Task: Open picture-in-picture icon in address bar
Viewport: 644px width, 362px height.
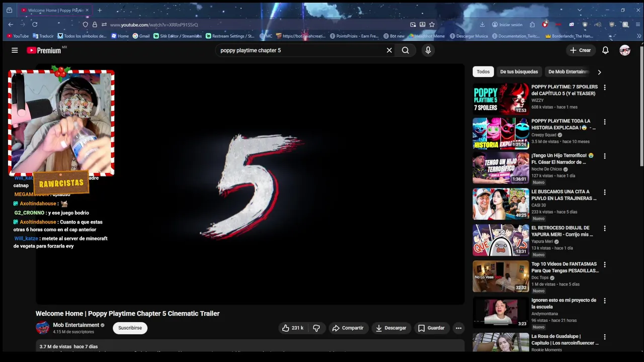Action: (x=413, y=24)
